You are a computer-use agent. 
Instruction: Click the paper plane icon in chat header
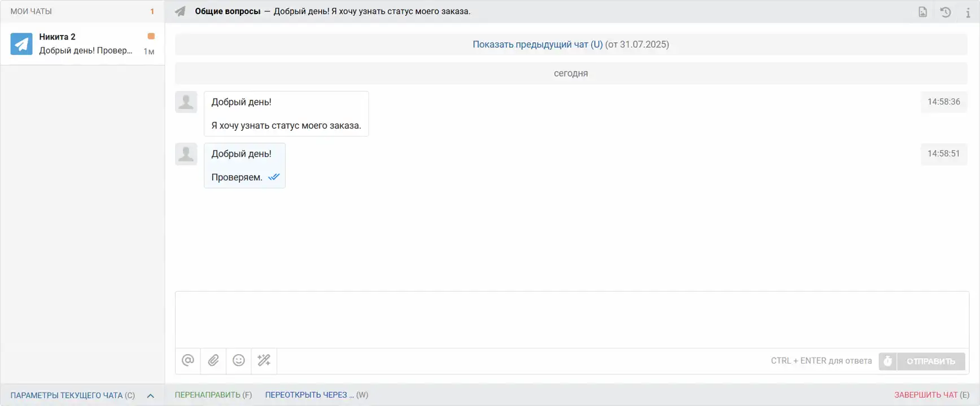[x=180, y=11]
